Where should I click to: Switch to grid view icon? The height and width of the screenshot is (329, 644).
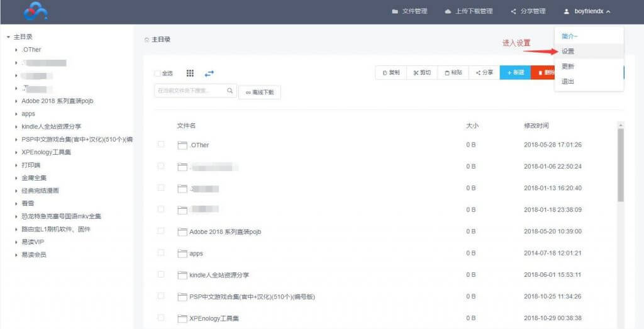pos(190,73)
